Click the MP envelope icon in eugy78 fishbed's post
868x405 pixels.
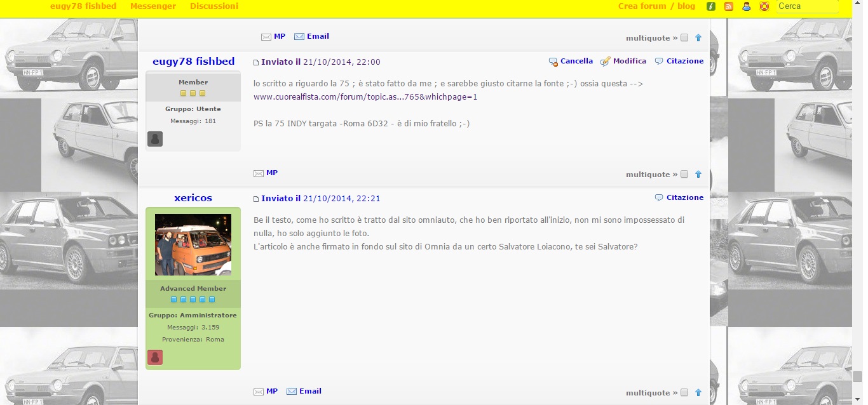[x=259, y=173]
